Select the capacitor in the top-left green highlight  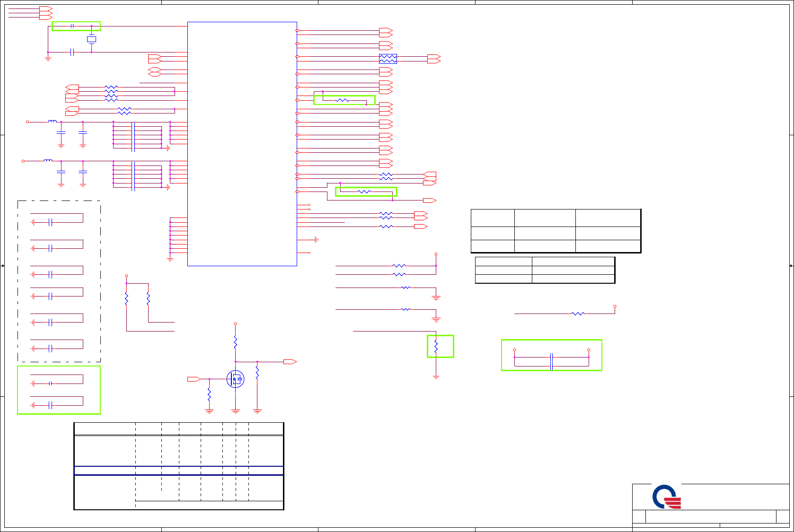[x=72, y=26]
